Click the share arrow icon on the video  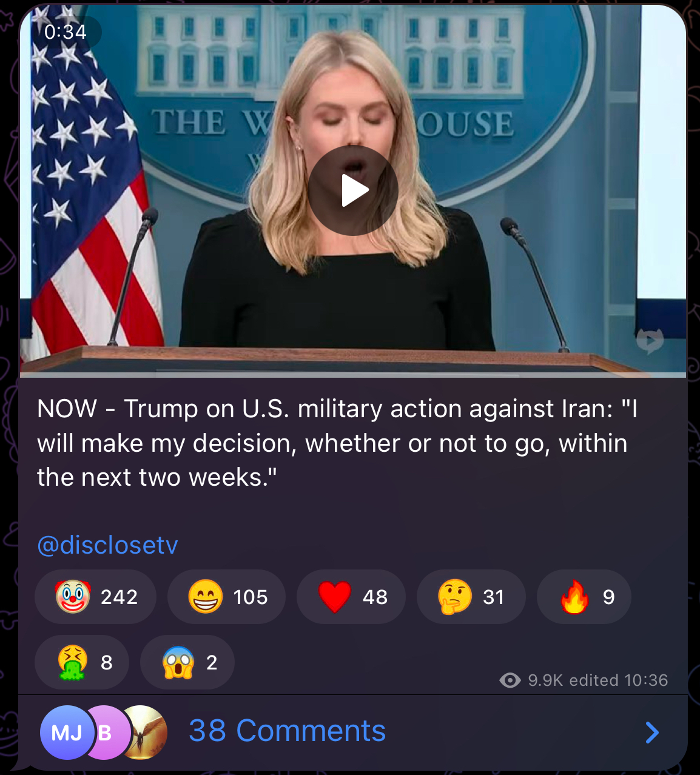point(650,341)
